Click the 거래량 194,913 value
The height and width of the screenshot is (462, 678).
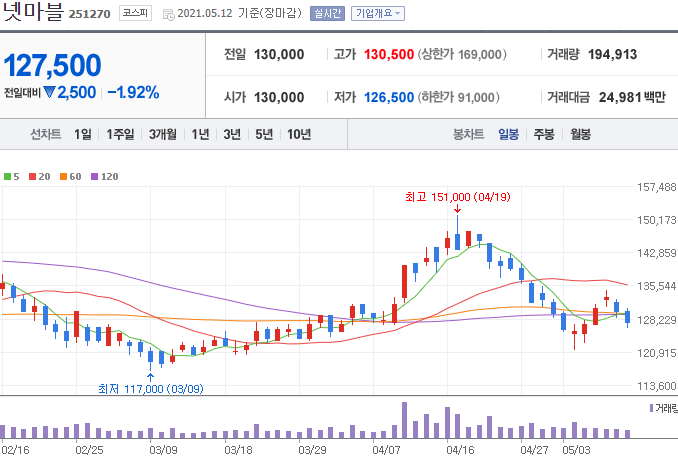point(612,55)
